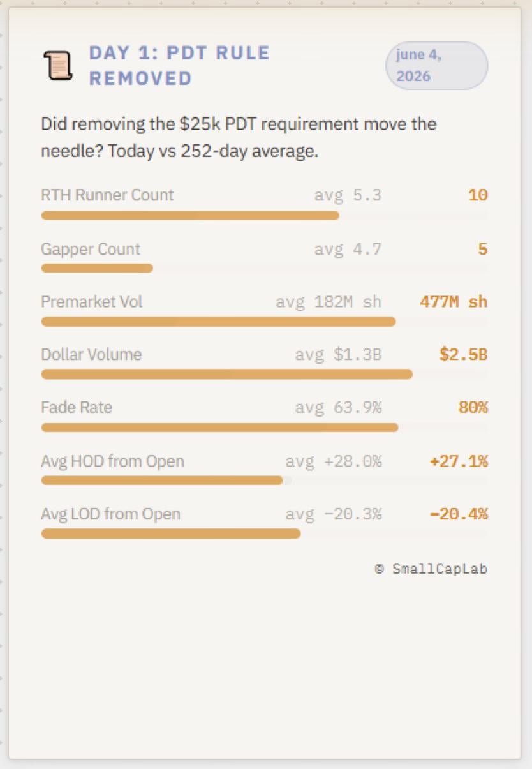Screen dimensions: 532x769
Task: Click the avg 5.3 runner average text
Action: (x=348, y=195)
